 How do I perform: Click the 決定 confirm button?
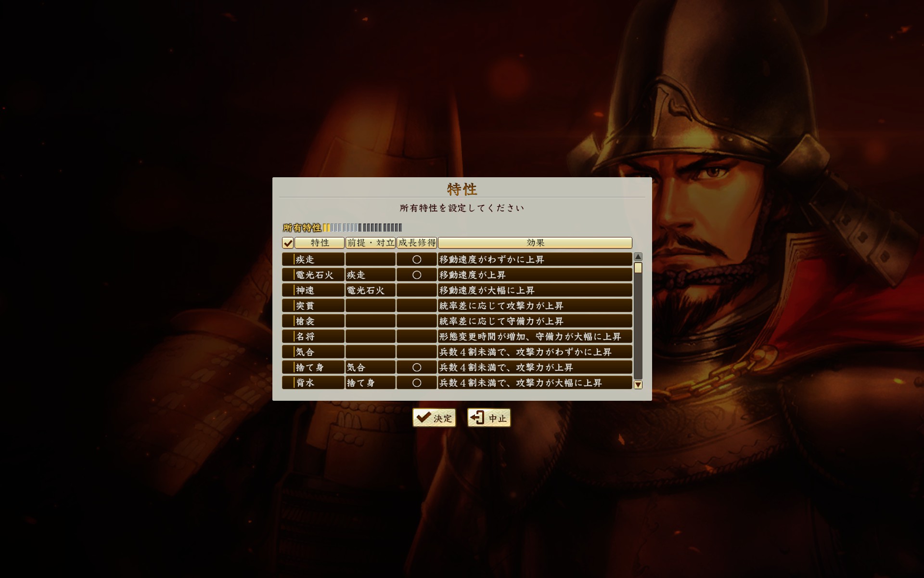coord(434,418)
